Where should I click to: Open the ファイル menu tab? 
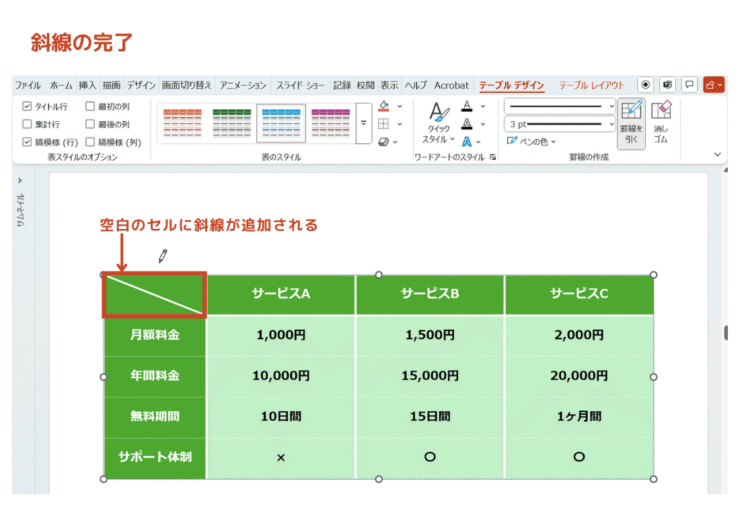pyautogui.click(x=27, y=85)
